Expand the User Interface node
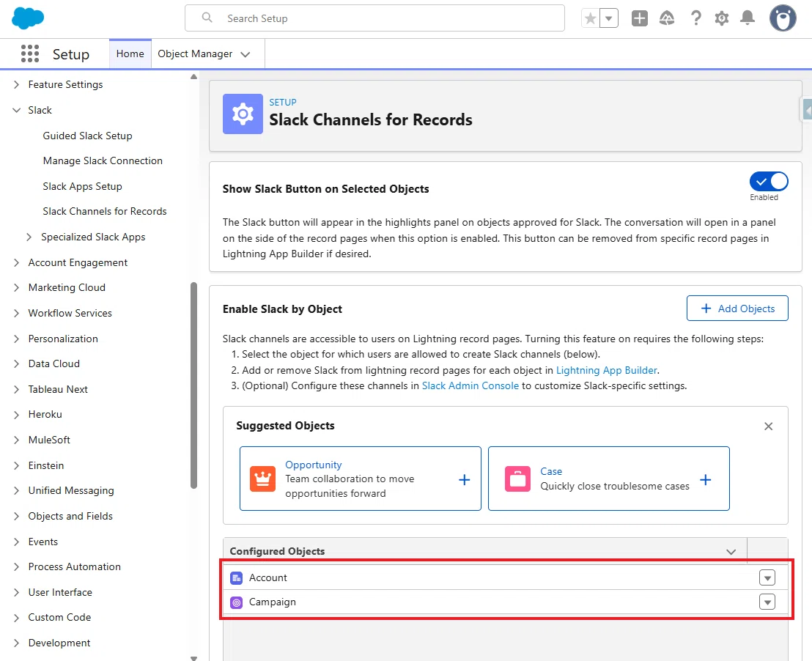The width and height of the screenshot is (812, 661). [x=17, y=593]
